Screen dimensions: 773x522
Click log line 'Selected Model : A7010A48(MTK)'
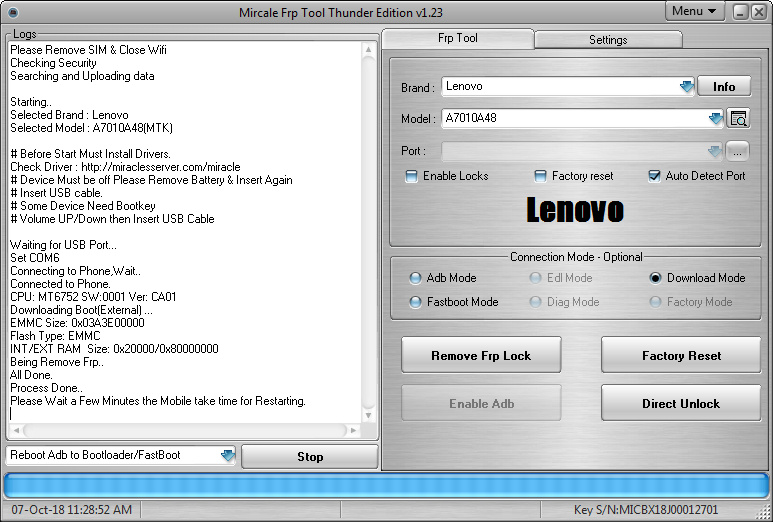[x=91, y=128]
